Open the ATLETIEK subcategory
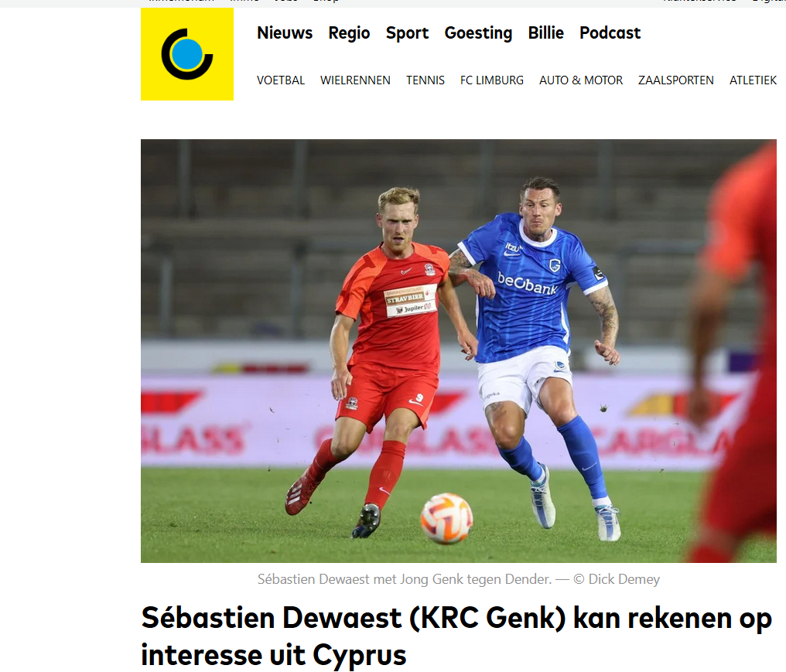The image size is (786, 672). (753, 80)
